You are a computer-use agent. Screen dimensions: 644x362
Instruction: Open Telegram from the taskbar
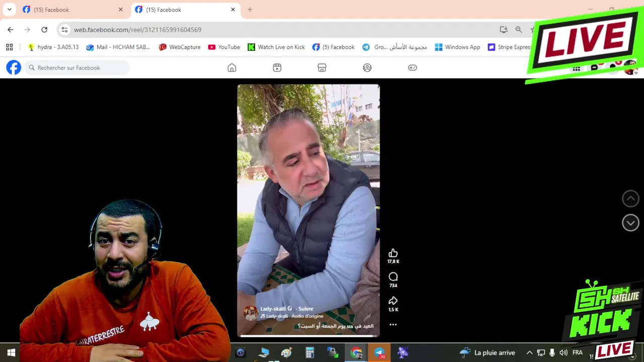click(379, 353)
